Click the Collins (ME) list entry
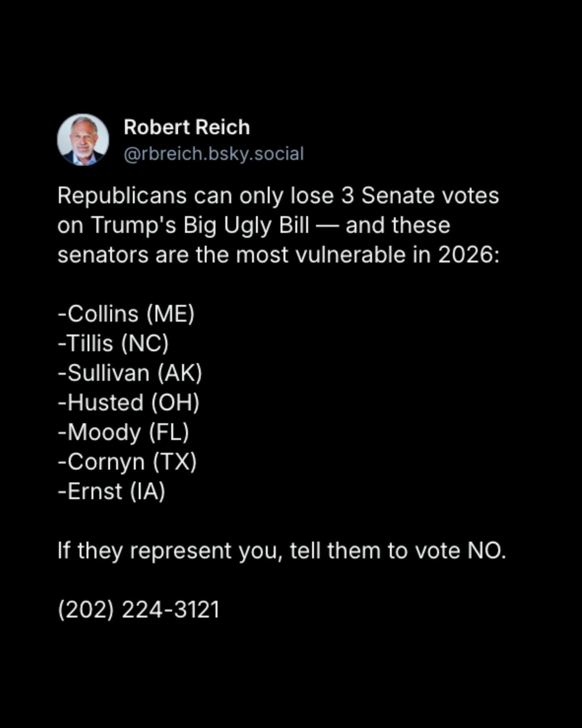Screen dimensions: 582x728 pyautogui.click(x=126, y=314)
